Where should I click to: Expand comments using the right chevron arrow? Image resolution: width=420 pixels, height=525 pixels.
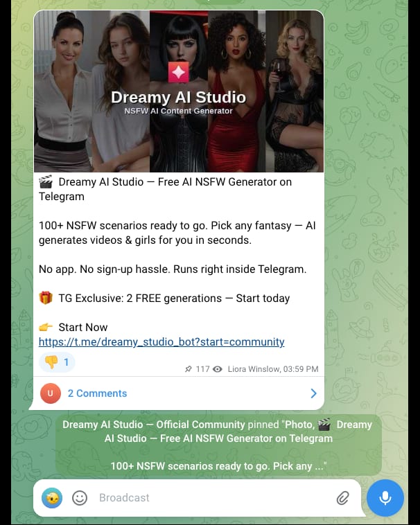click(313, 393)
